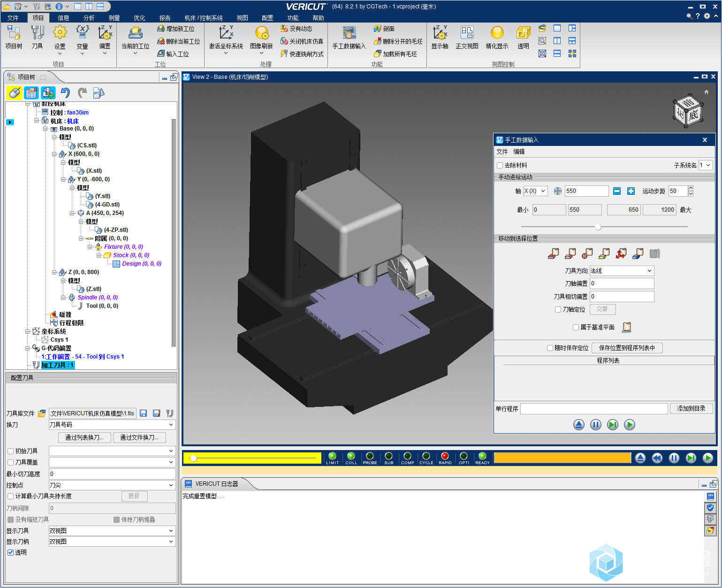Switch to the 信息 ribbon tab

pos(63,18)
